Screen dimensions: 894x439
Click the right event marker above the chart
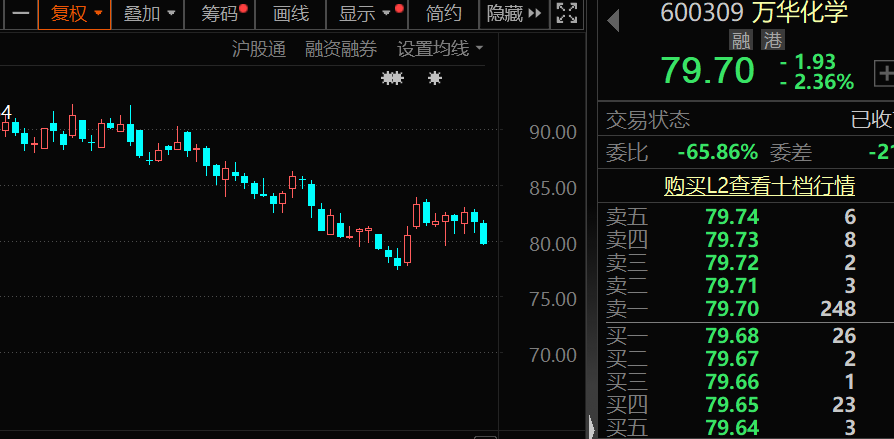435,78
